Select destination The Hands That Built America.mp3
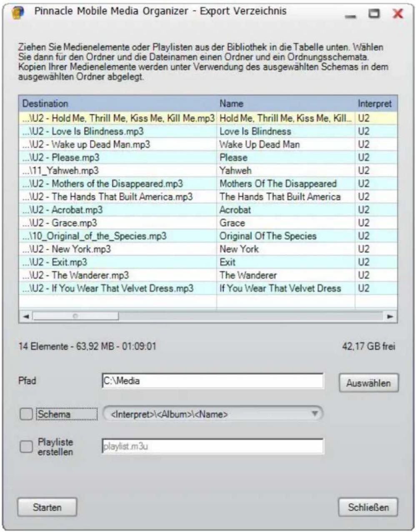The width and height of the screenshot is (416, 532). pyautogui.click(x=118, y=197)
